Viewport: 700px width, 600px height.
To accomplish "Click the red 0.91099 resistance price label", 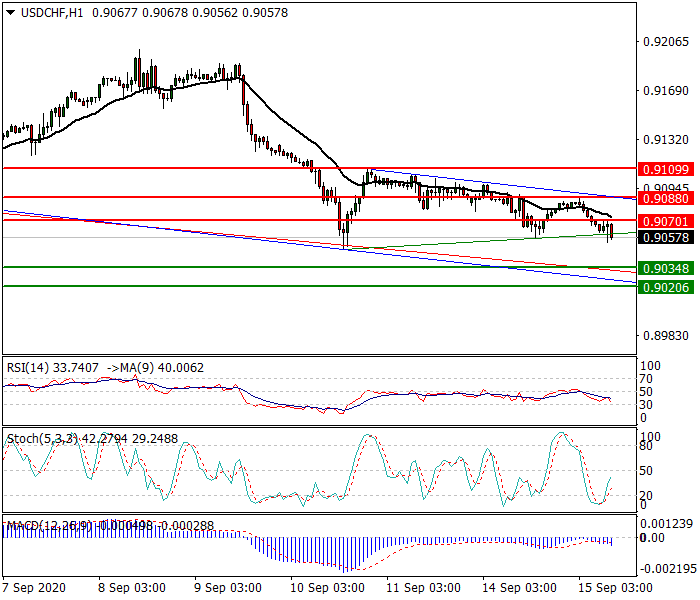I will point(666,169).
